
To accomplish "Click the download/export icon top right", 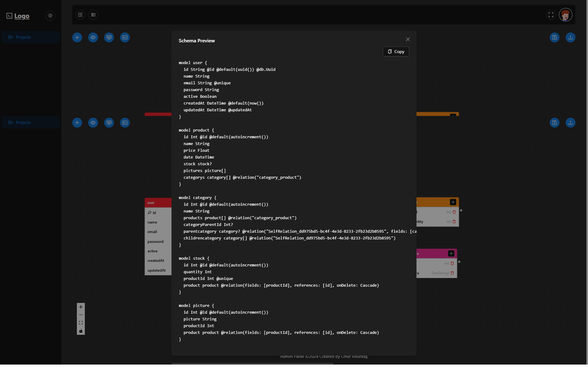I will (x=570, y=37).
